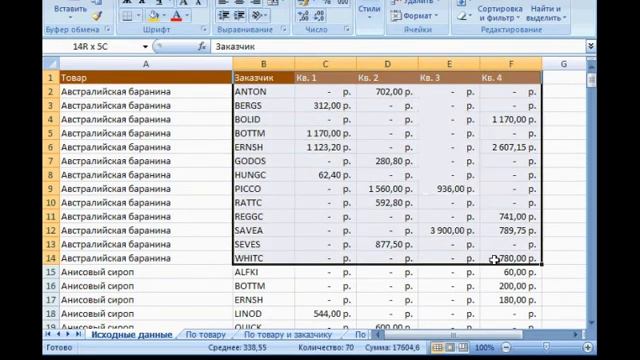This screenshot has width=640, height=360.
Task: Click the Increase Indent icon
Action: [x=239, y=16]
